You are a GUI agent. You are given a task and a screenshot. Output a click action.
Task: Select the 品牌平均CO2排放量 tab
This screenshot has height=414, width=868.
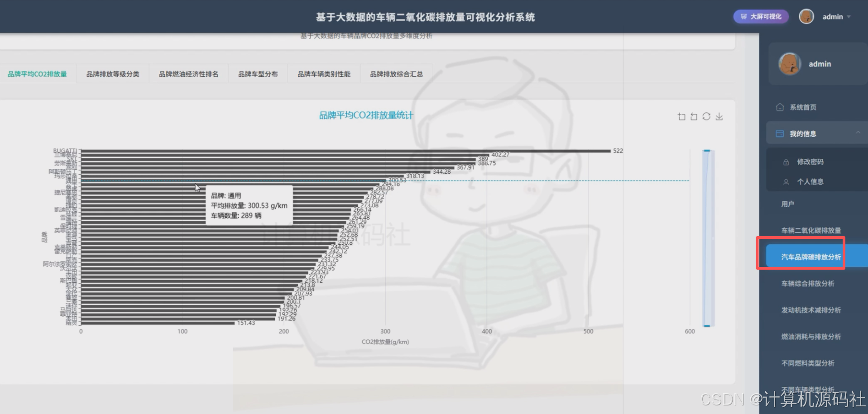(37, 74)
